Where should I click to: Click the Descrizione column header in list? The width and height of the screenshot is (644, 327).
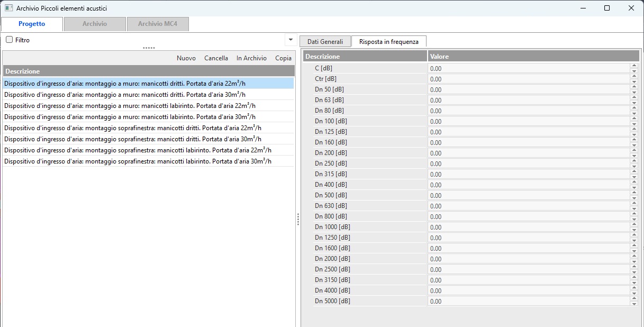click(x=148, y=71)
